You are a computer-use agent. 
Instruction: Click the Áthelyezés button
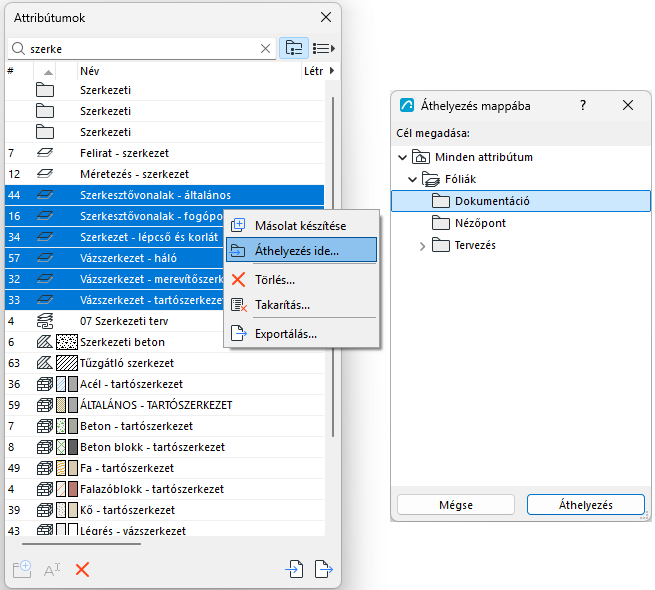[x=586, y=505]
